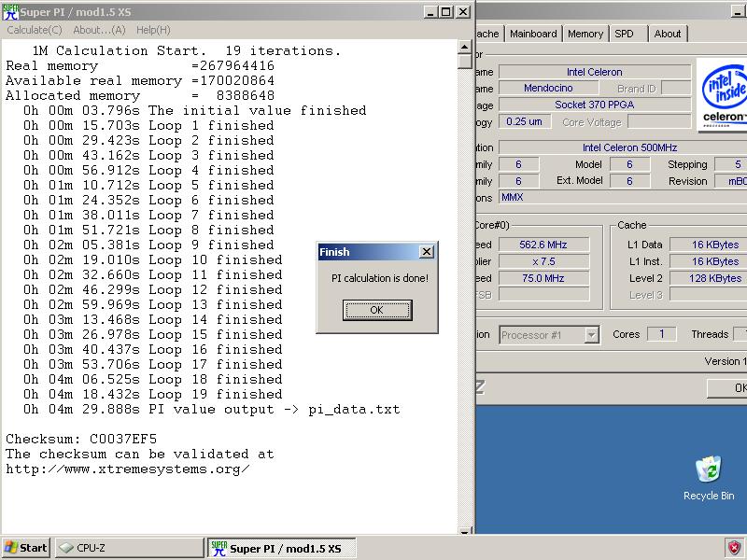The width and height of the screenshot is (747, 560).
Task: Open the About...(A) menu
Action: click(x=99, y=30)
